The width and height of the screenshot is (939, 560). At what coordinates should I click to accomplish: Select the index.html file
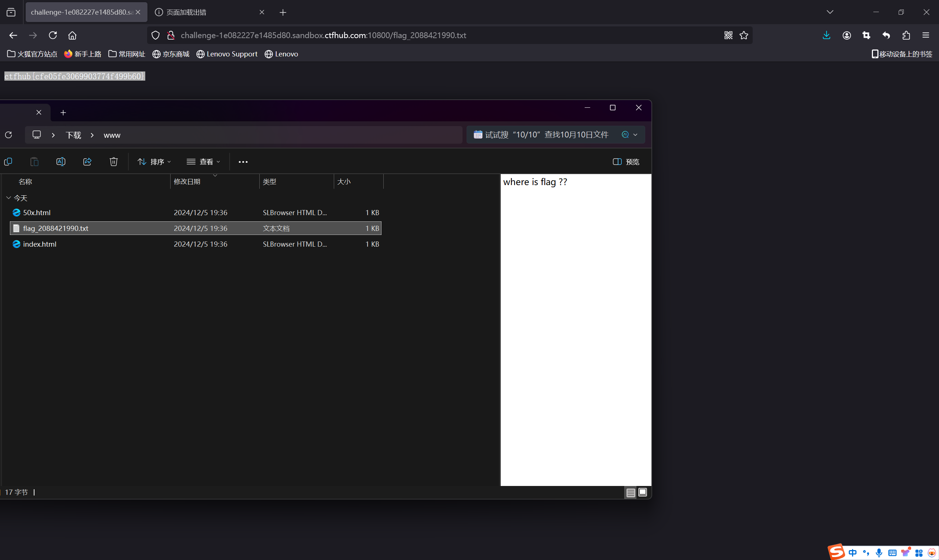[x=40, y=244]
